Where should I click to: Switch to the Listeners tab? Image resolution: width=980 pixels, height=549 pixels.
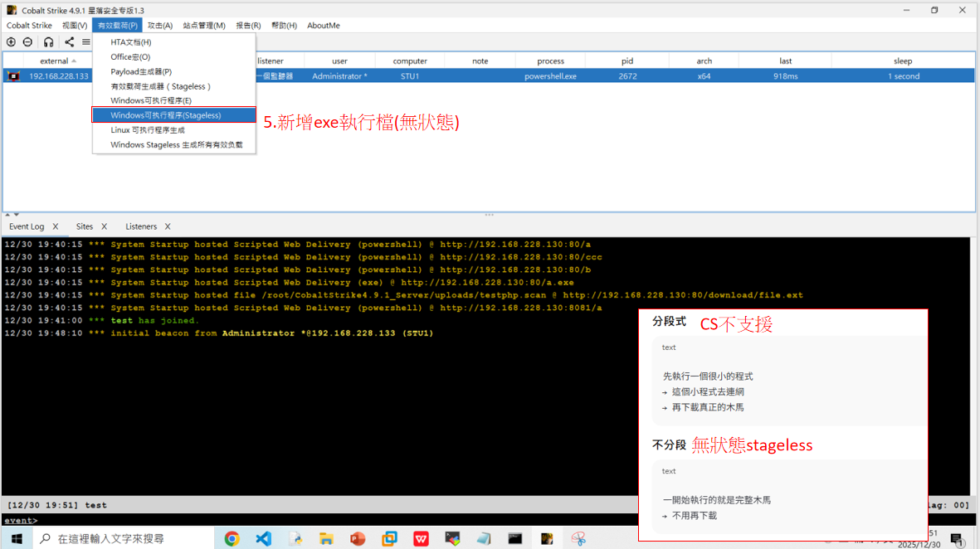click(x=141, y=226)
